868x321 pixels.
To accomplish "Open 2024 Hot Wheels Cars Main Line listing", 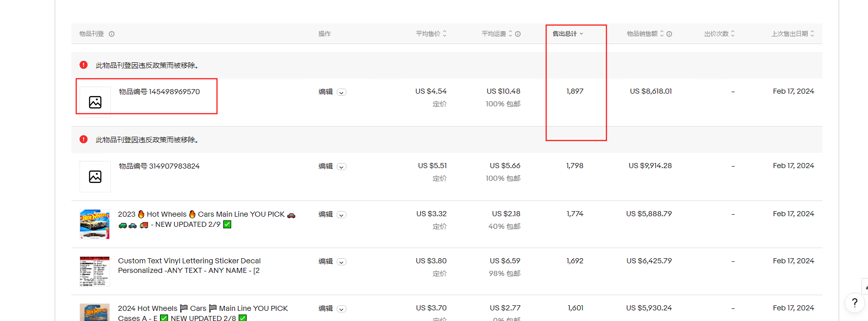I will [203, 312].
